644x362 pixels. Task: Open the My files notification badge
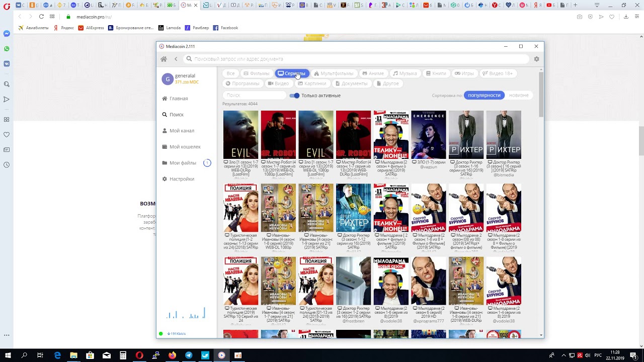coord(207,163)
